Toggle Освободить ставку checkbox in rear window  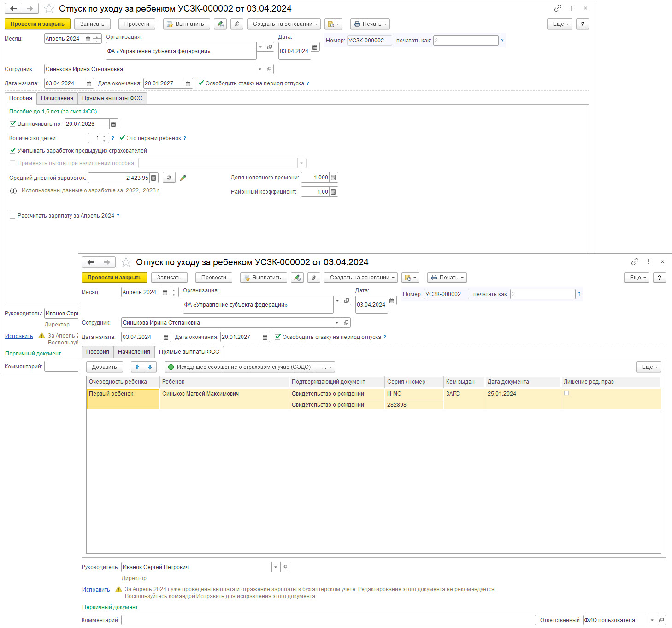[x=200, y=83]
